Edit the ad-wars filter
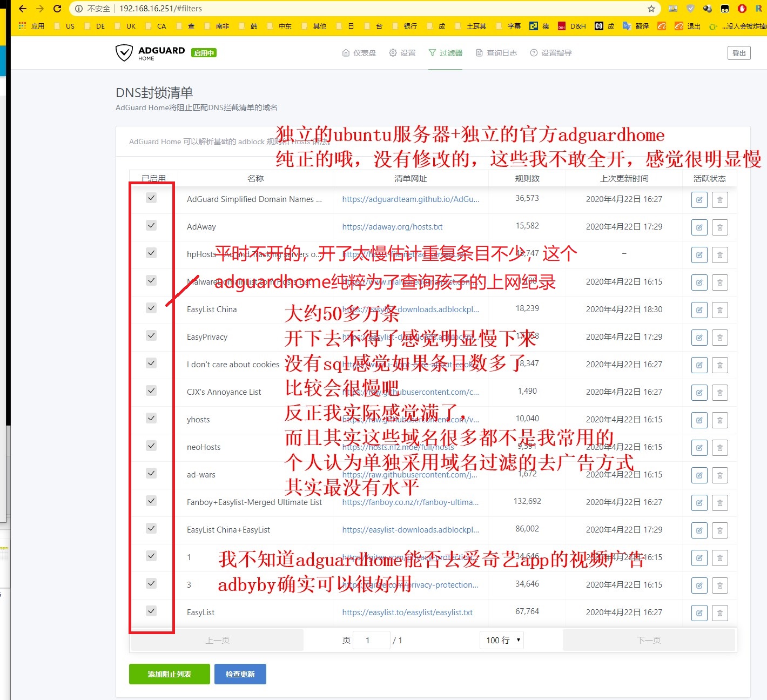The height and width of the screenshot is (700, 767). tap(699, 475)
